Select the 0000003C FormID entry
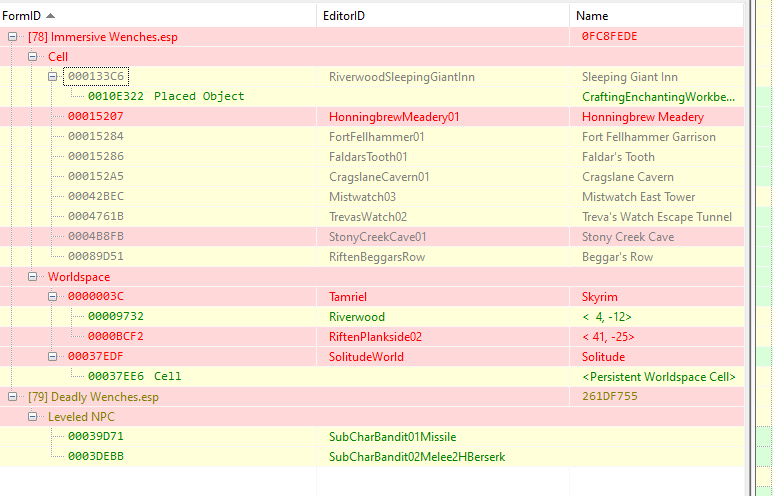 click(96, 296)
